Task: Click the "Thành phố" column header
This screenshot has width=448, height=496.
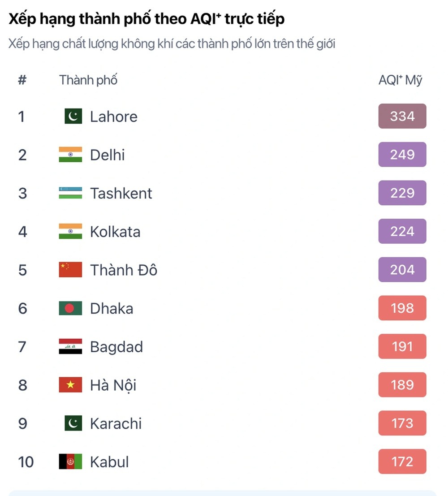Action: pos(88,80)
